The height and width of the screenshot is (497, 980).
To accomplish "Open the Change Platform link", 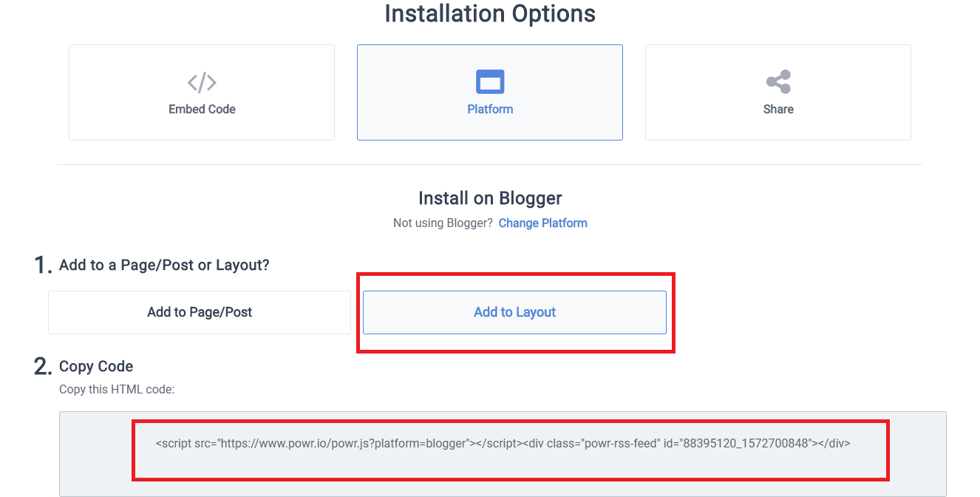I will click(x=543, y=223).
